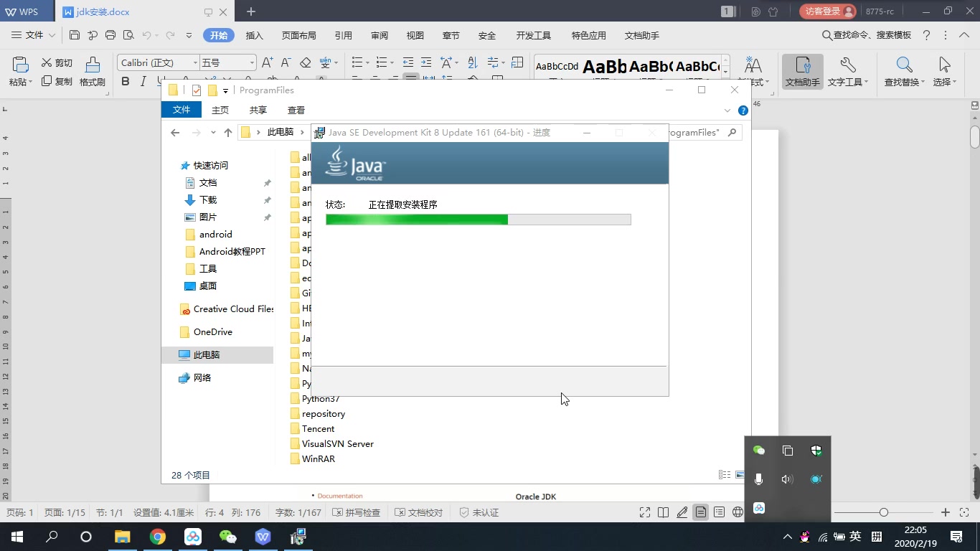The height and width of the screenshot is (551, 980).
Task: Click the Explorer Up arrow button
Action: point(228,132)
